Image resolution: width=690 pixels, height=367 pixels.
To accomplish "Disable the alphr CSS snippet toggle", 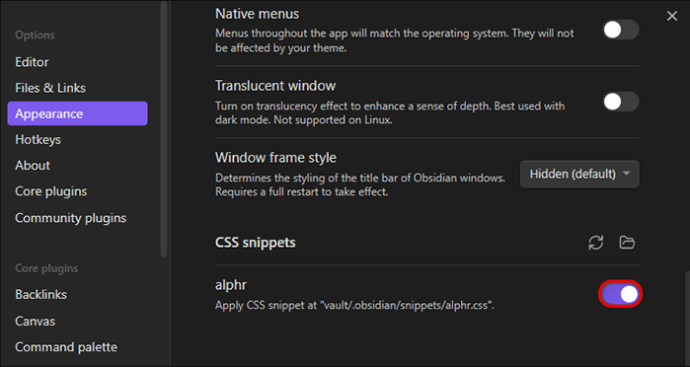I will pyautogui.click(x=620, y=294).
